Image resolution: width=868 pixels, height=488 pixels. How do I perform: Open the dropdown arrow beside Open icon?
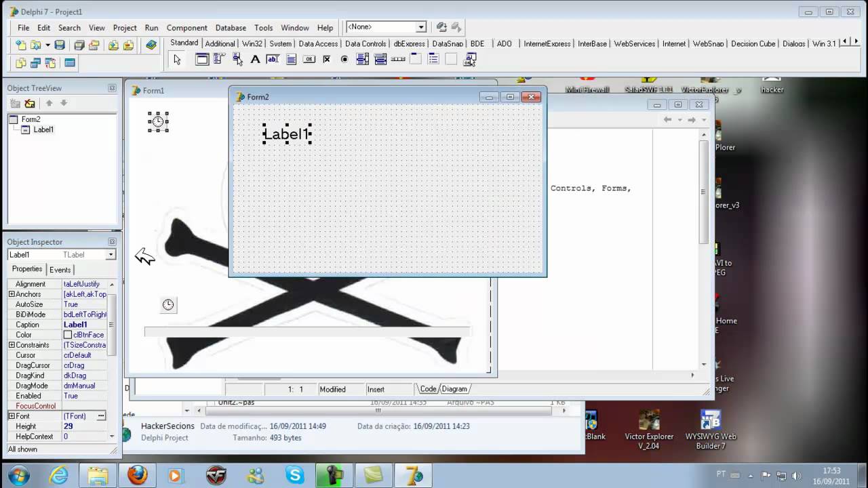coord(47,45)
